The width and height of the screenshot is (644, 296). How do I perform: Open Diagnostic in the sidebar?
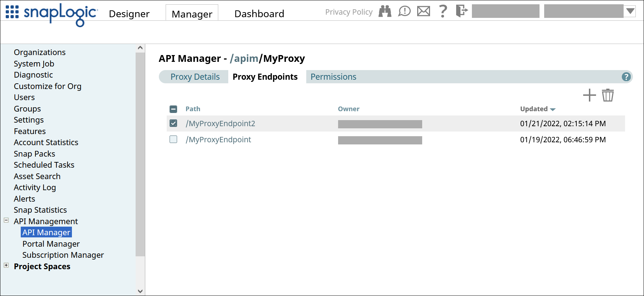33,75
